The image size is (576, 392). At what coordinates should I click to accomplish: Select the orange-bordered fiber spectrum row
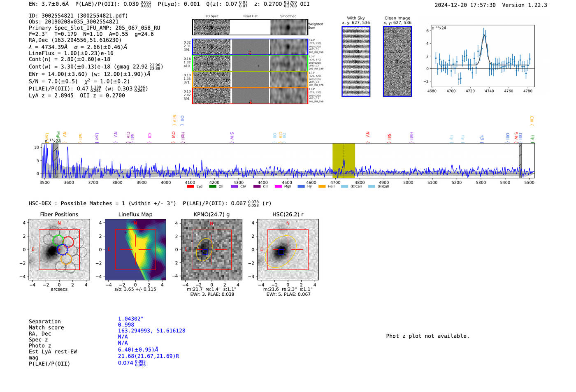(x=250, y=79)
